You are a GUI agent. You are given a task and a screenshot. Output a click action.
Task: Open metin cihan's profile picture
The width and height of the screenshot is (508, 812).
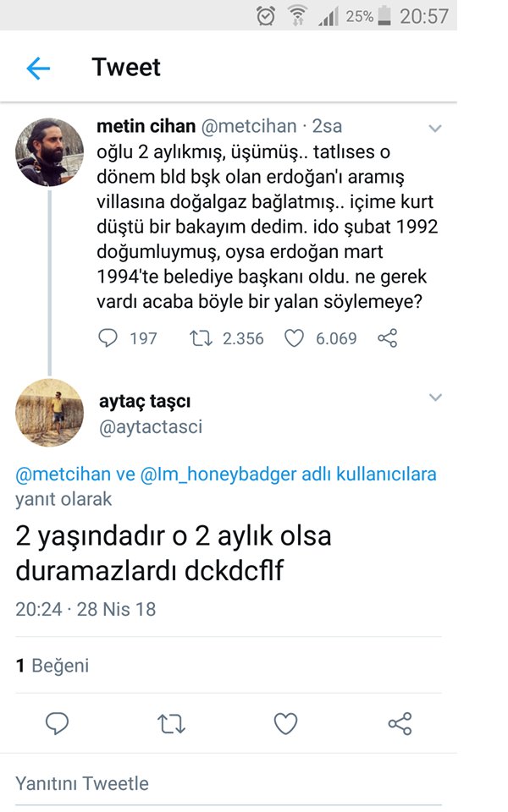(x=49, y=152)
